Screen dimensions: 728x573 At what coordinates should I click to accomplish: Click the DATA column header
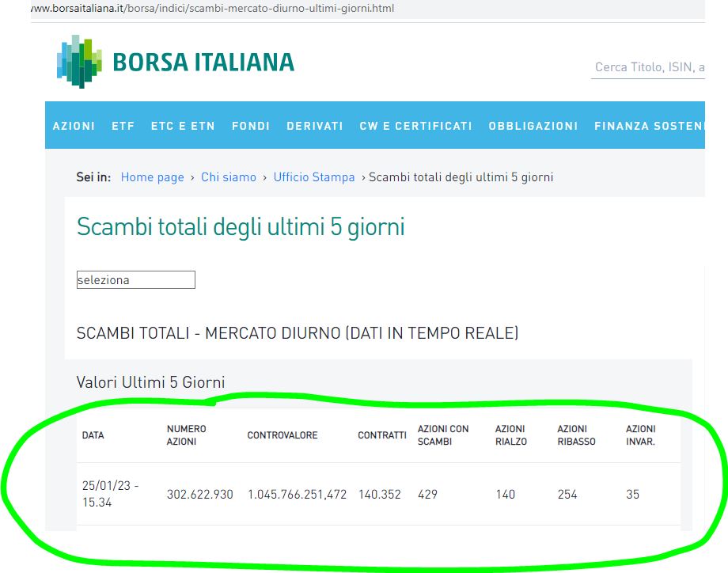point(93,435)
